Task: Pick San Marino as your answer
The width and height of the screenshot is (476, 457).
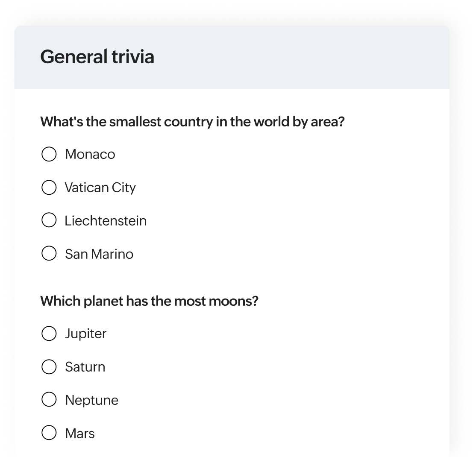Action: [49, 254]
